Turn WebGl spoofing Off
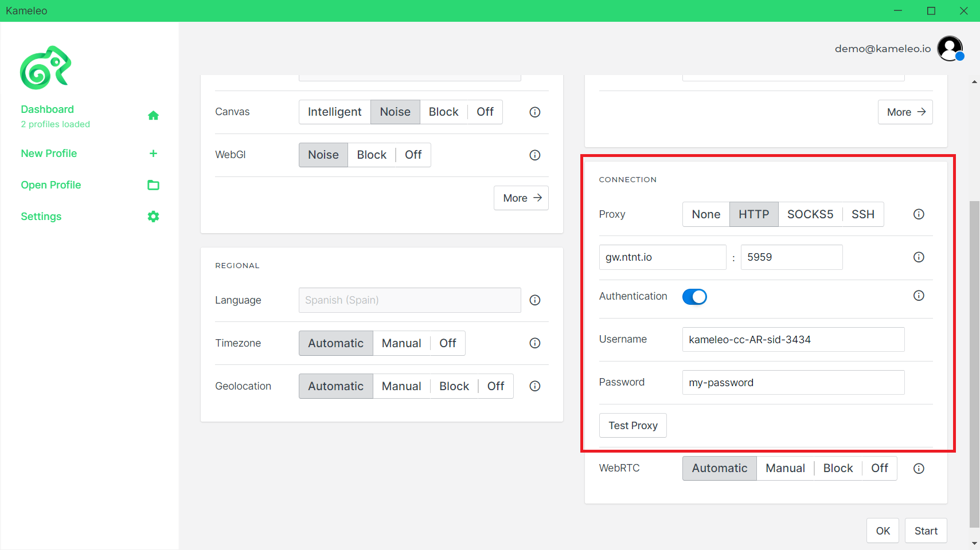Image resolution: width=980 pixels, height=550 pixels. tap(413, 155)
